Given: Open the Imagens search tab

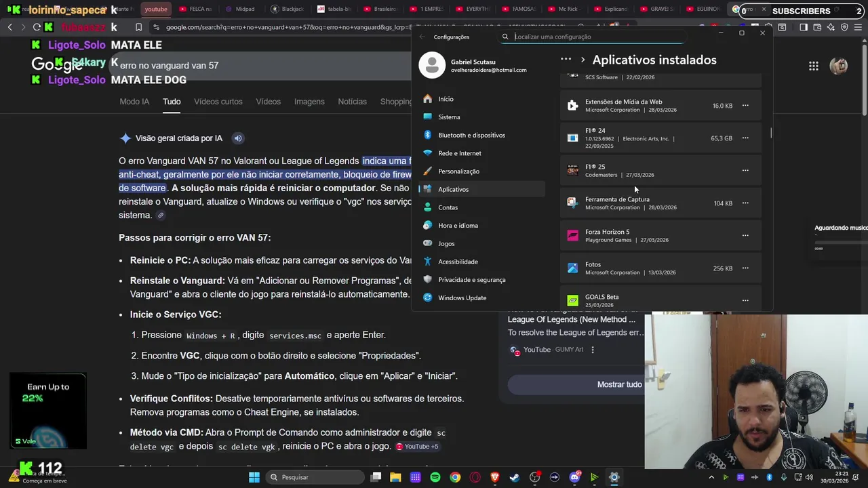Looking at the screenshot, I should (309, 102).
